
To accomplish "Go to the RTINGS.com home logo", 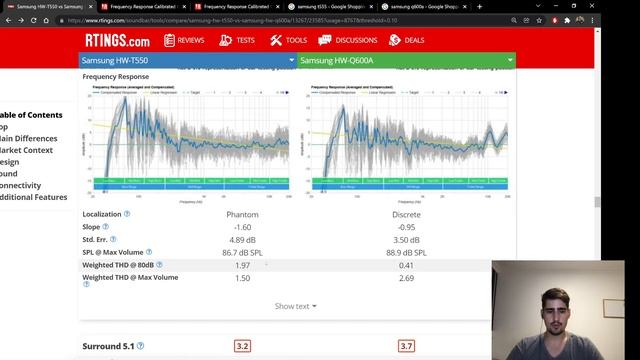I will click(x=118, y=40).
